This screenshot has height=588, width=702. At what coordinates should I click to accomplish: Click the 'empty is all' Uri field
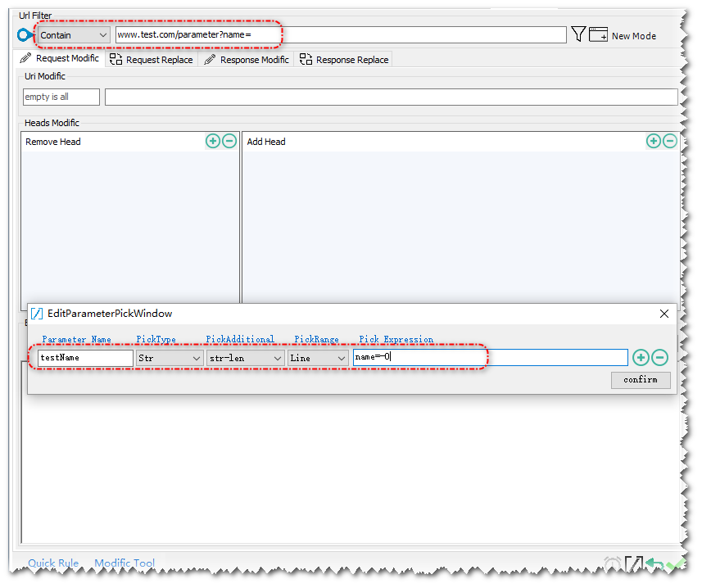(61, 97)
